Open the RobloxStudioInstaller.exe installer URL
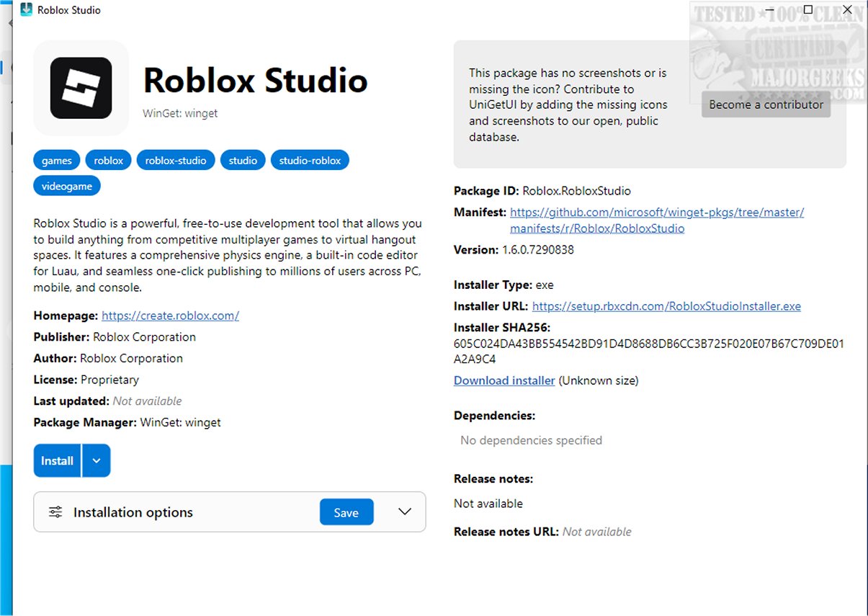Screen dimensions: 868x616 pyautogui.click(x=666, y=306)
